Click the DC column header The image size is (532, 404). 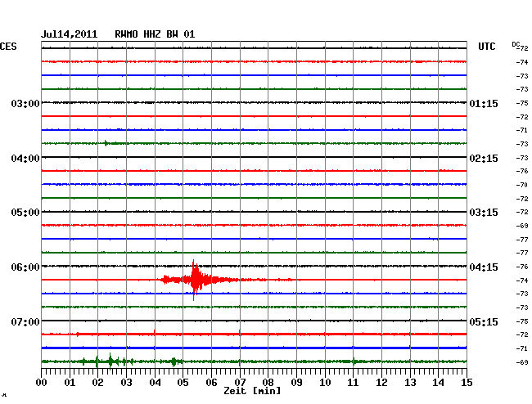click(516, 44)
